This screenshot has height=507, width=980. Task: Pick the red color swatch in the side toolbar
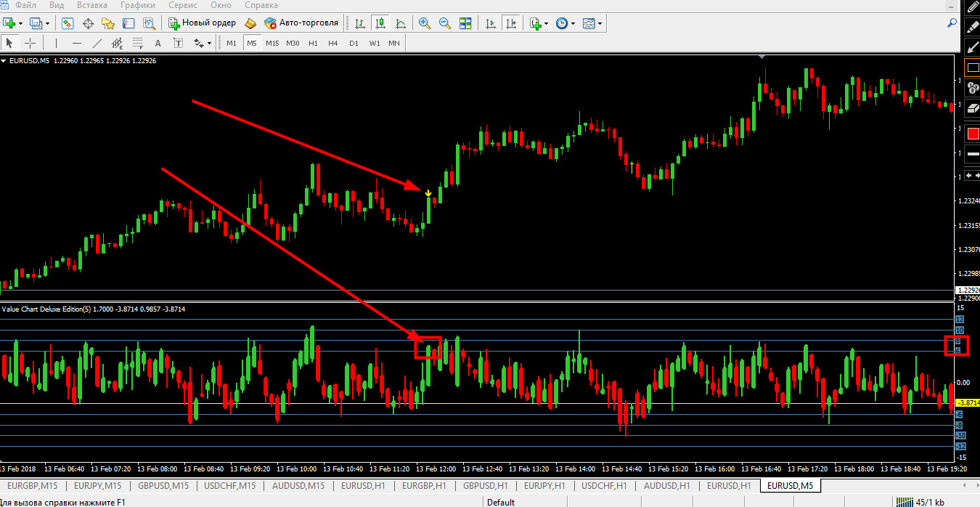[x=973, y=133]
